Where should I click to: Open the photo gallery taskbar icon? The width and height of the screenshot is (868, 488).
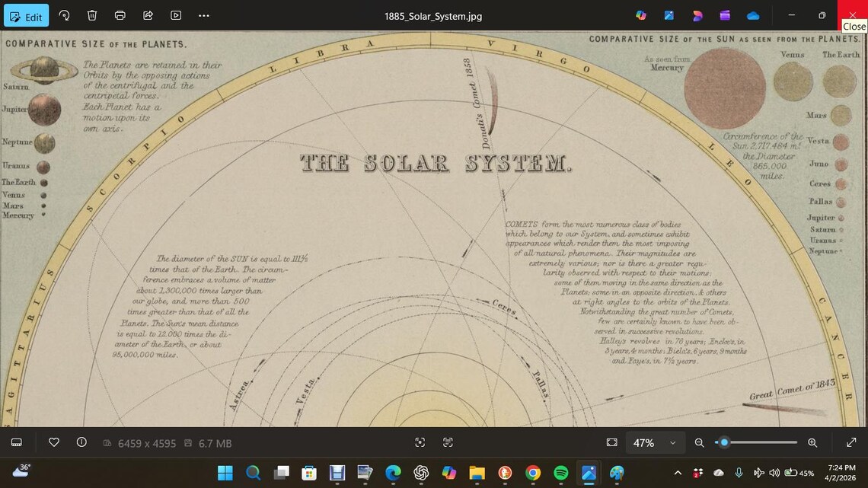coord(365,473)
